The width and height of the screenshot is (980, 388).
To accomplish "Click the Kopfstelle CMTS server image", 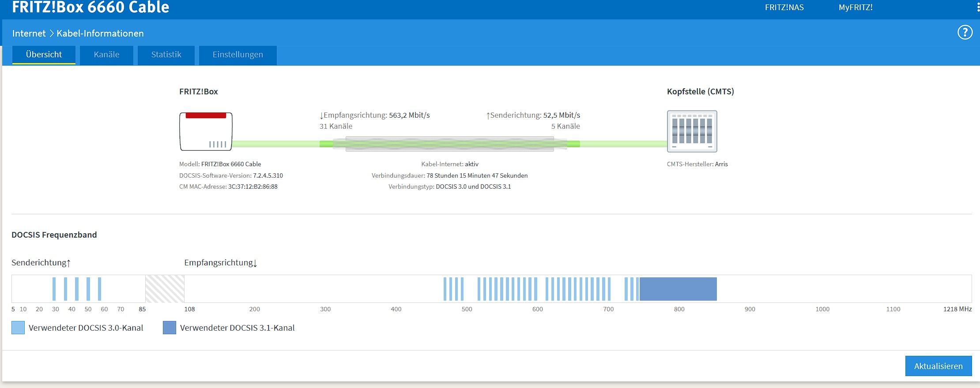I will (692, 131).
